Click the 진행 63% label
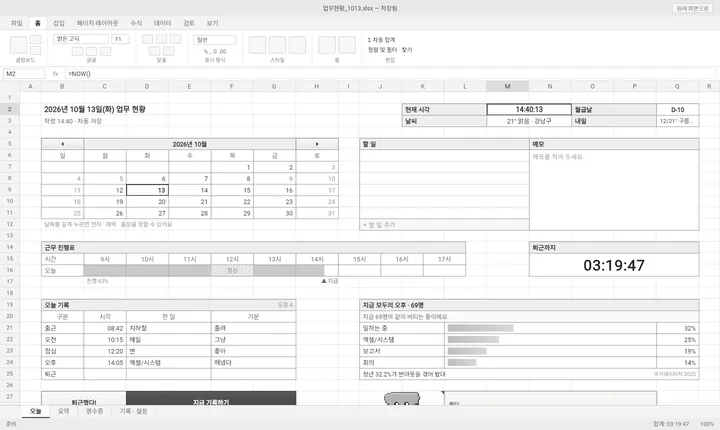The image size is (720, 430). pyautogui.click(x=97, y=281)
